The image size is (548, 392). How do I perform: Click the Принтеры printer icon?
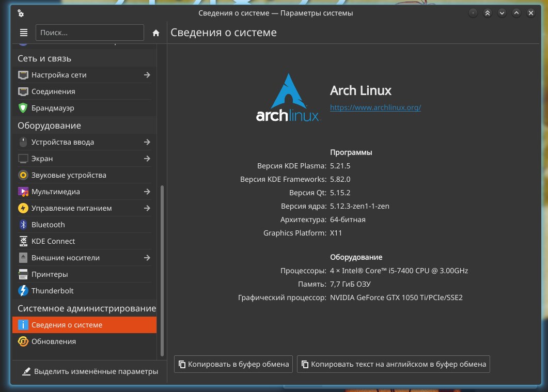click(x=23, y=274)
